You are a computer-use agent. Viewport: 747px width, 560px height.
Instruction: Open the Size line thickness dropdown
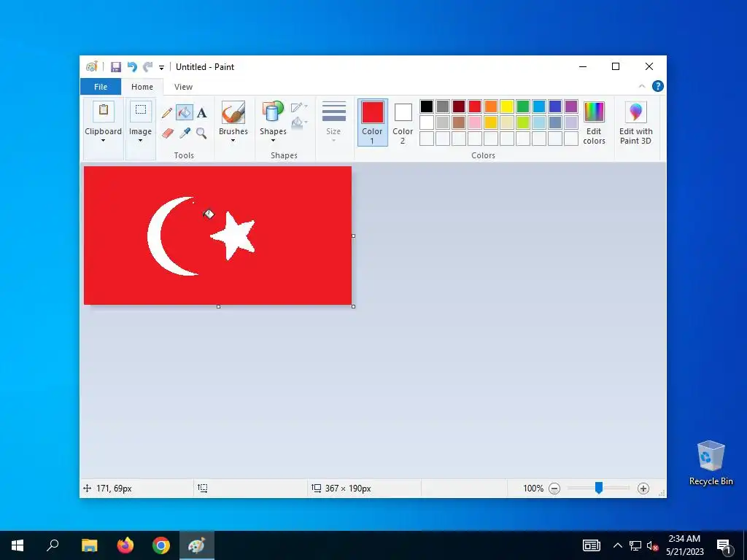pos(333,122)
